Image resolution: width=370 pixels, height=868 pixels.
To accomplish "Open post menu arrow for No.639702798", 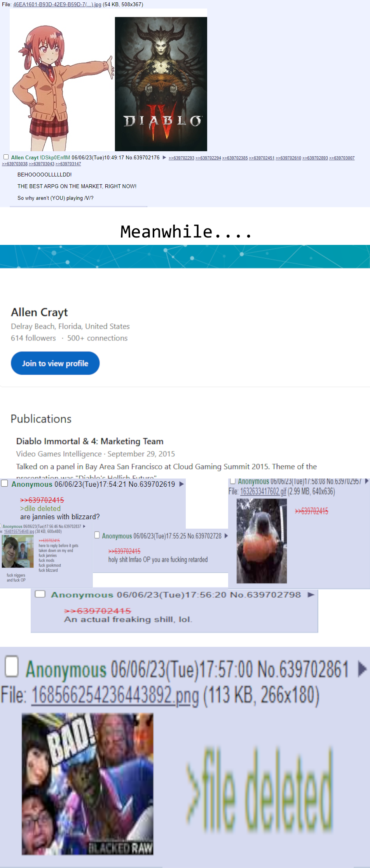I will coord(311,595).
